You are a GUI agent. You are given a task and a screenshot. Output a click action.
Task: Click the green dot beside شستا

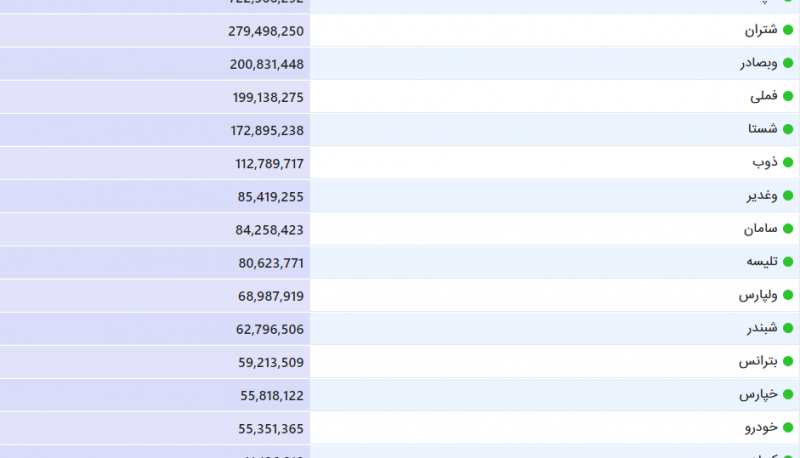(788, 130)
